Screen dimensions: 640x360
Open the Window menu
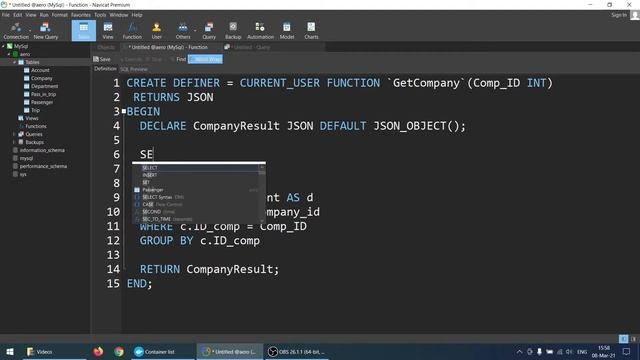tap(119, 15)
